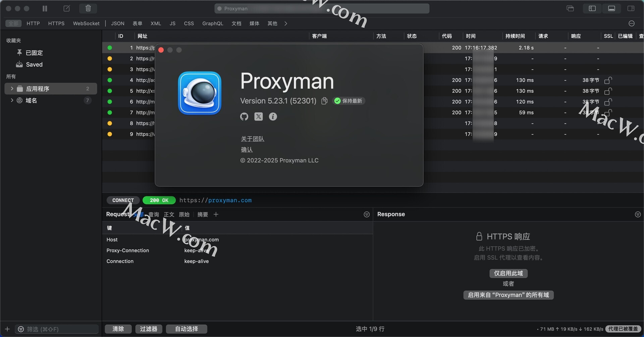Click the 200 OK status badge
644x337 pixels.
[159, 200]
